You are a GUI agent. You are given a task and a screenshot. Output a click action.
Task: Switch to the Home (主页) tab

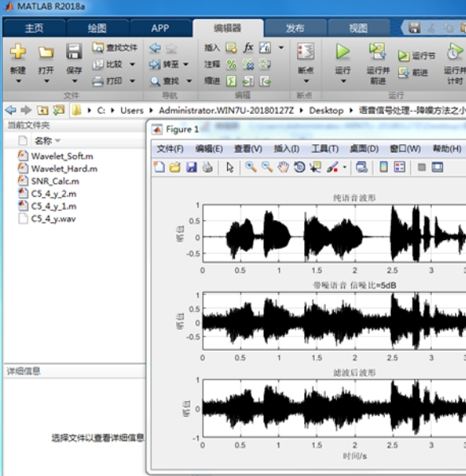34,28
